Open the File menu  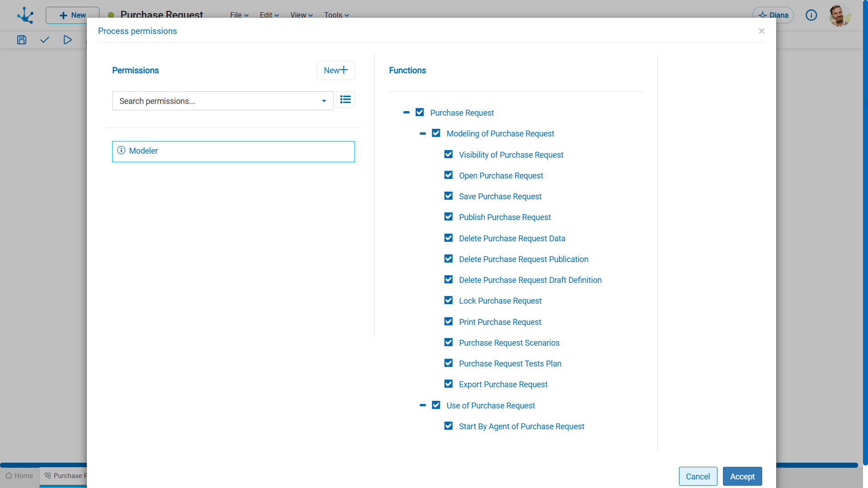coord(239,15)
